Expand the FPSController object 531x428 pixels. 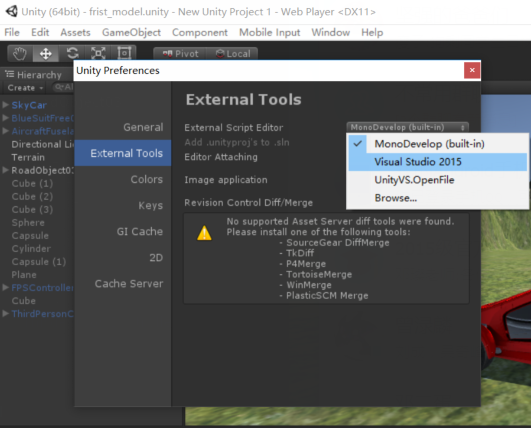(5, 287)
